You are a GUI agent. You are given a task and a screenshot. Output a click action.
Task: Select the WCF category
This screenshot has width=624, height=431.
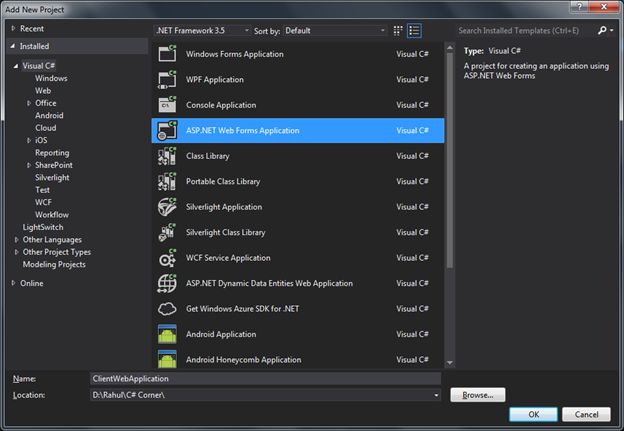[x=43, y=202]
